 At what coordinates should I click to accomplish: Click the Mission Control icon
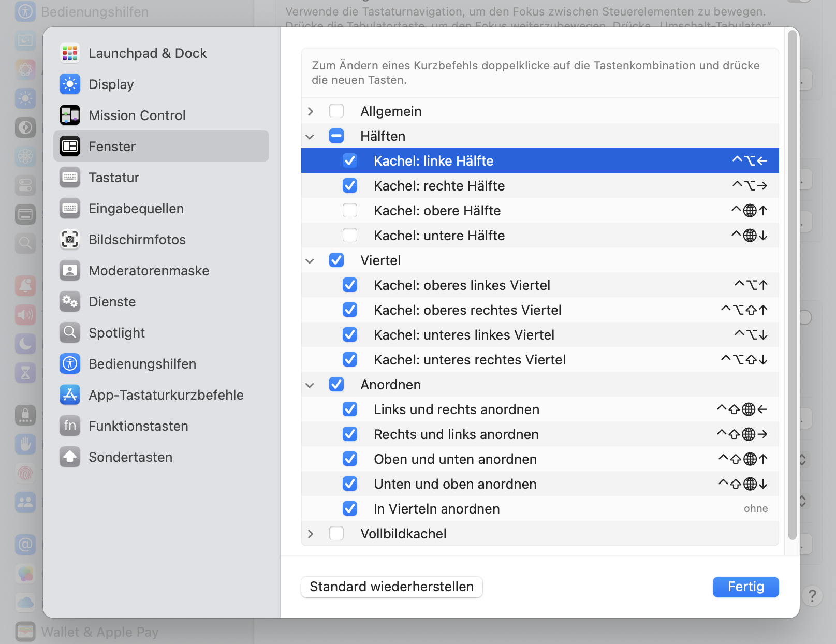pyautogui.click(x=70, y=115)
